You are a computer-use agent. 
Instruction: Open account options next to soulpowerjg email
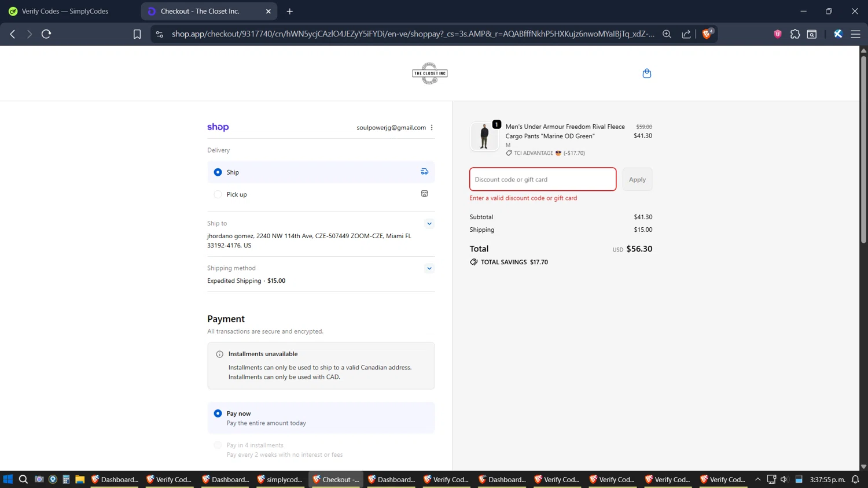[432, 127]
